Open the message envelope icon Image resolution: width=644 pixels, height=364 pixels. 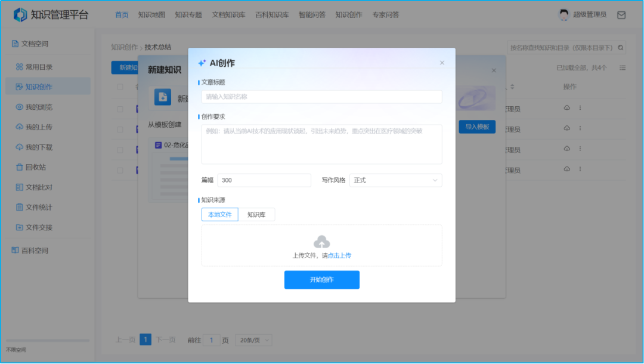(x=621, y=14)
